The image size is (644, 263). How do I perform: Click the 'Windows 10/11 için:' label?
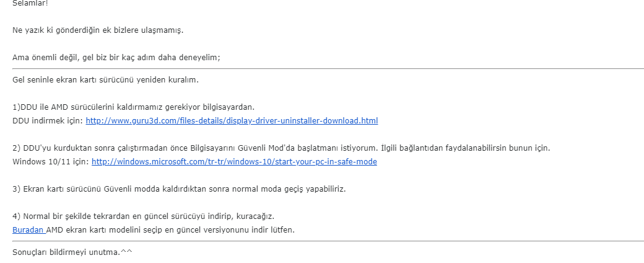click(x=50, y=161)
